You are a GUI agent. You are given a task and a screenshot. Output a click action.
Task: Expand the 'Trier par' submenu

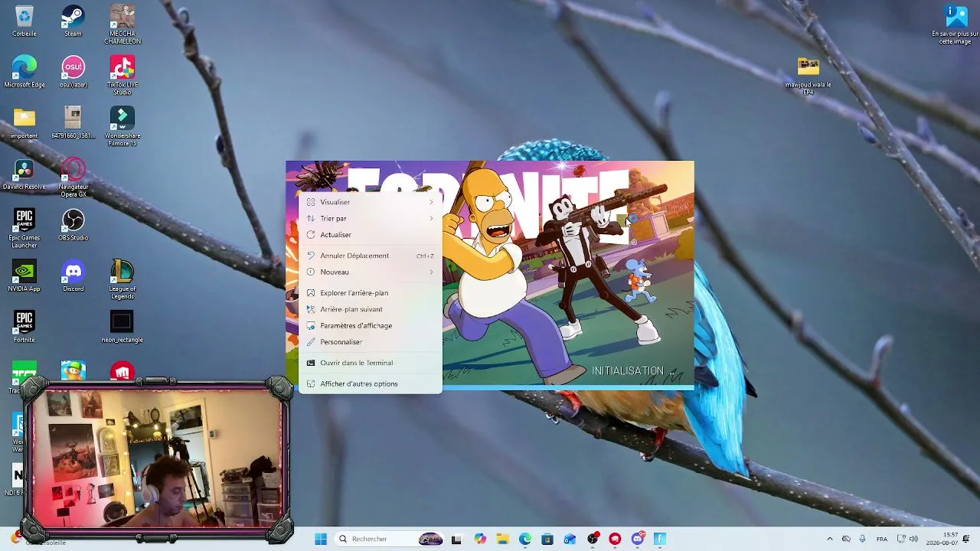pos(371,218)
